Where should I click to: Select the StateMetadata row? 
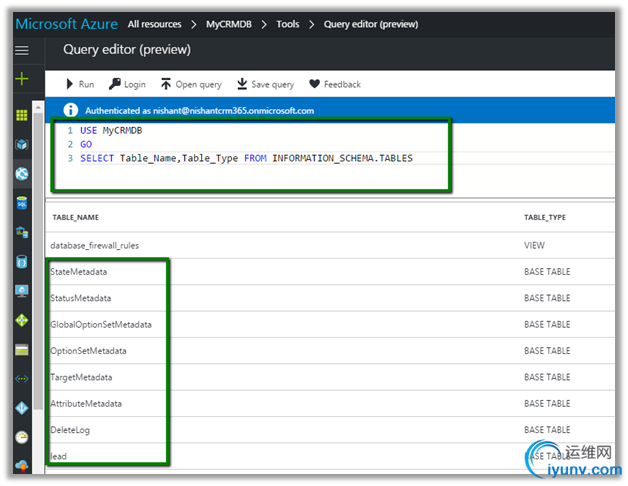330,272
